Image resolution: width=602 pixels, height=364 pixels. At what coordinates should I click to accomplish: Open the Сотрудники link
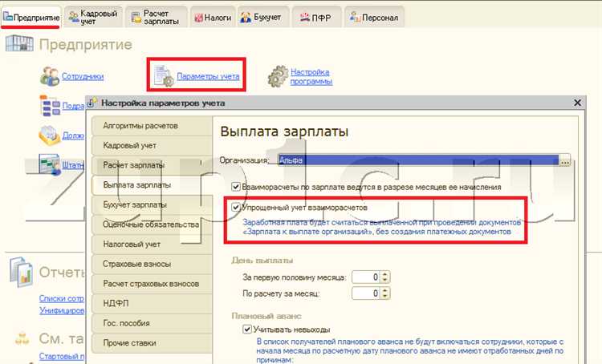[x=83, y=76]
